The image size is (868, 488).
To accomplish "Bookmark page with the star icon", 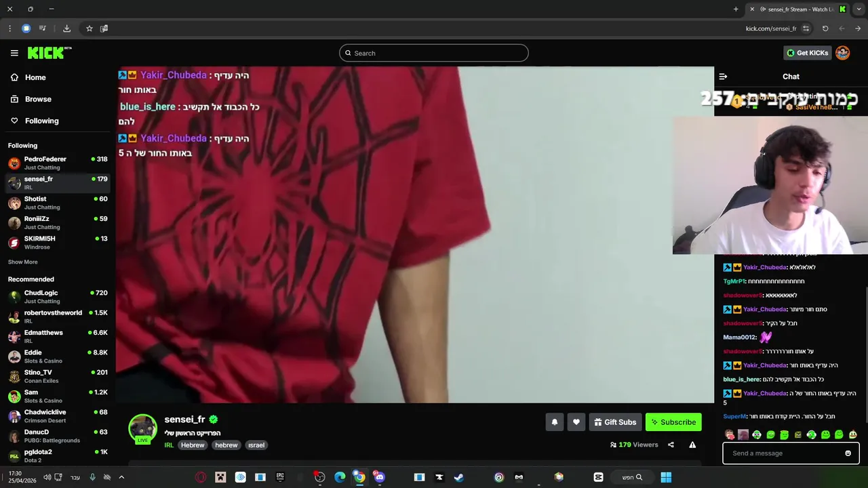I will click(x=89, y=28).
